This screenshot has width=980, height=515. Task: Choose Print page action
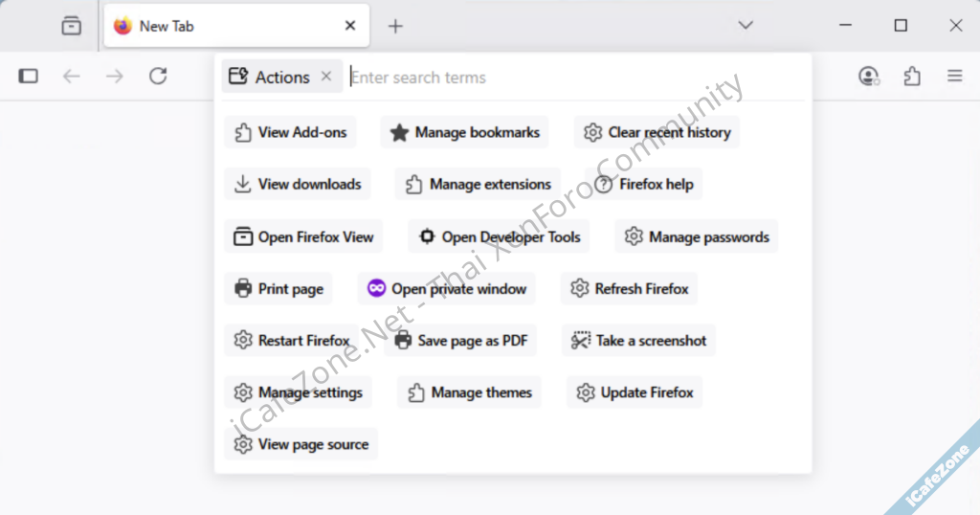tap(278, 288)
